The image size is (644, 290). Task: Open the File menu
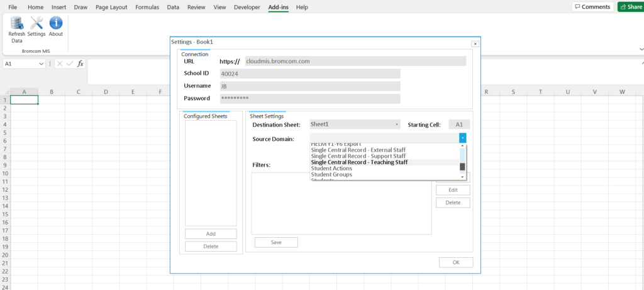pyautogui.click(x=13, y=7)
